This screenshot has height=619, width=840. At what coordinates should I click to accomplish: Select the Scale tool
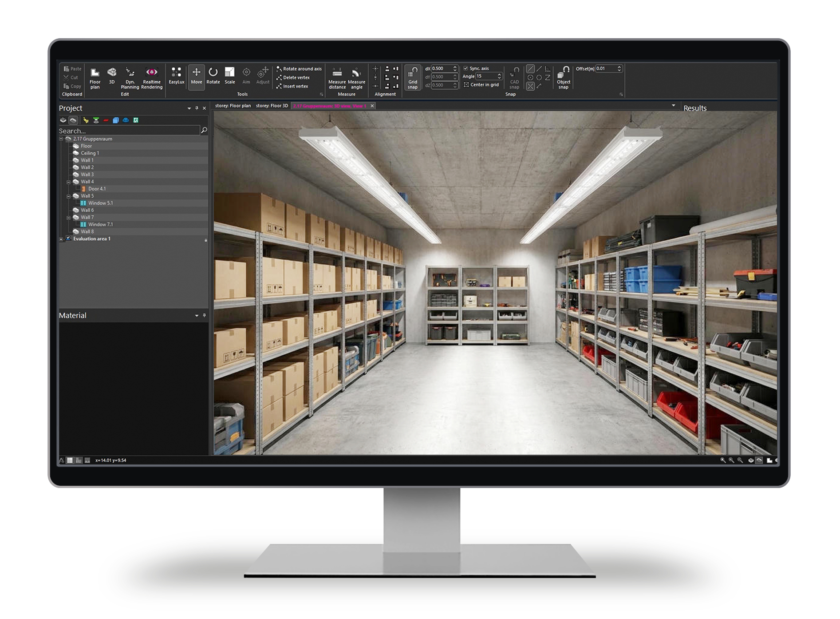tap(230, 76)
